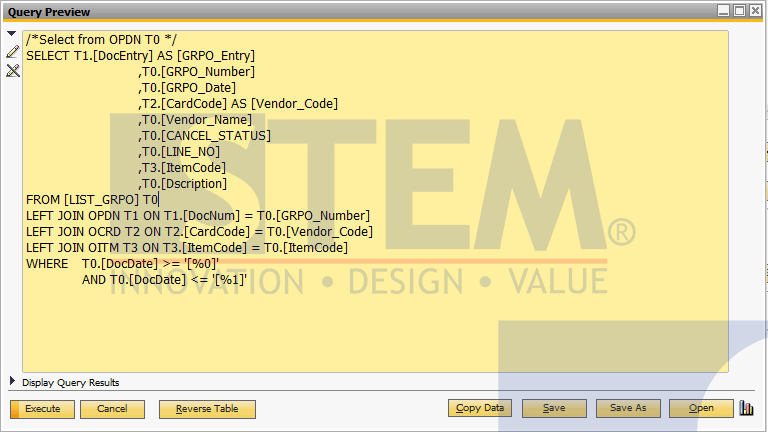
Task: Open the chart graph icon
Action: [746, 408]
